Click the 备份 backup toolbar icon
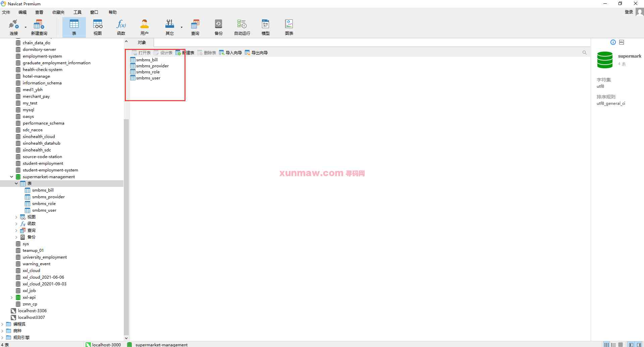The image size is (644, 347). [219, 27]
